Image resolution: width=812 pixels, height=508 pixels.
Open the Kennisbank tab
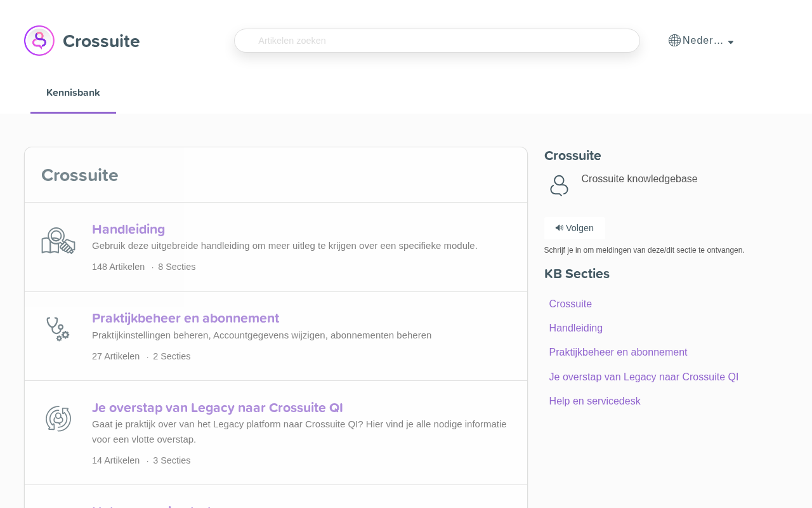click(x=73, y=93)
